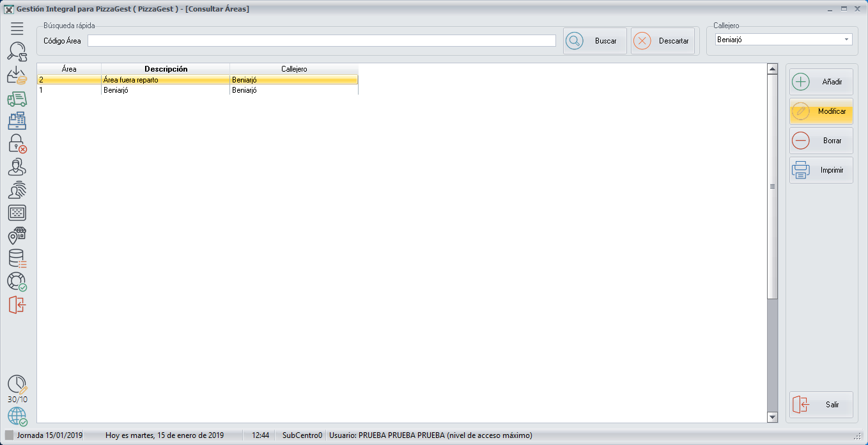
Task: Click the lifebuoy support icon
Action: tap(17, 281)
